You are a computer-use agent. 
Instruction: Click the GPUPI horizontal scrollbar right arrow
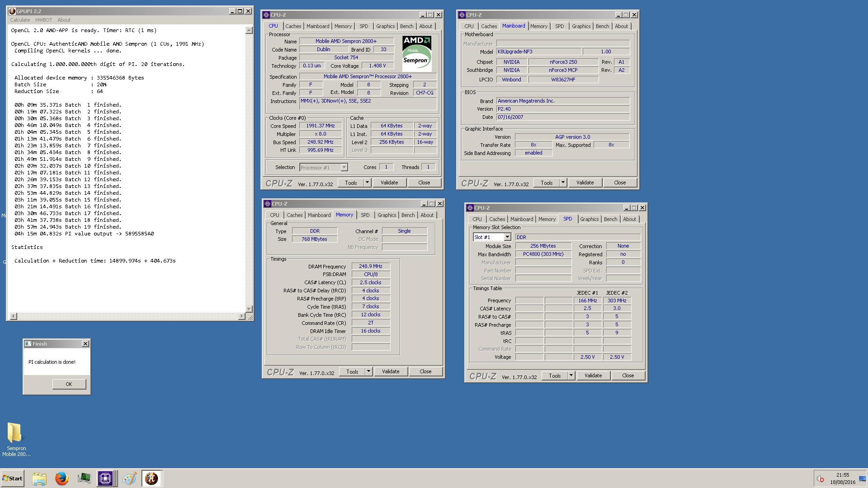(241, 316)
